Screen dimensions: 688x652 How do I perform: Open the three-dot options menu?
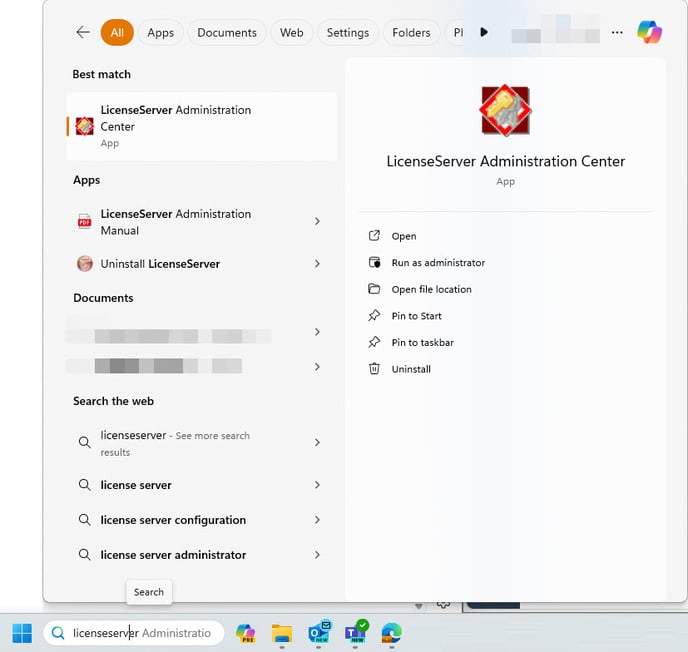click(x=617, y=32)
